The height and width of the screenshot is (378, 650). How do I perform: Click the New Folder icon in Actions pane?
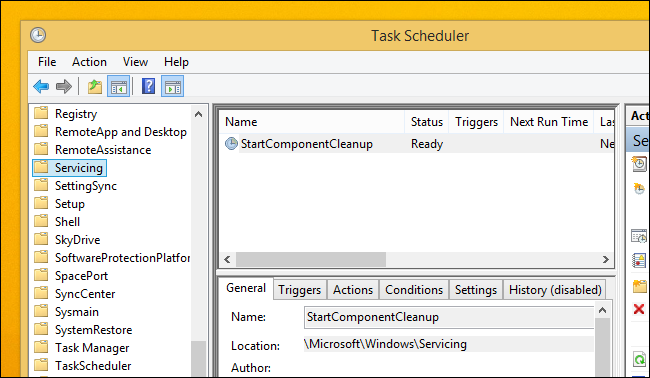click(x=639, y=286)
